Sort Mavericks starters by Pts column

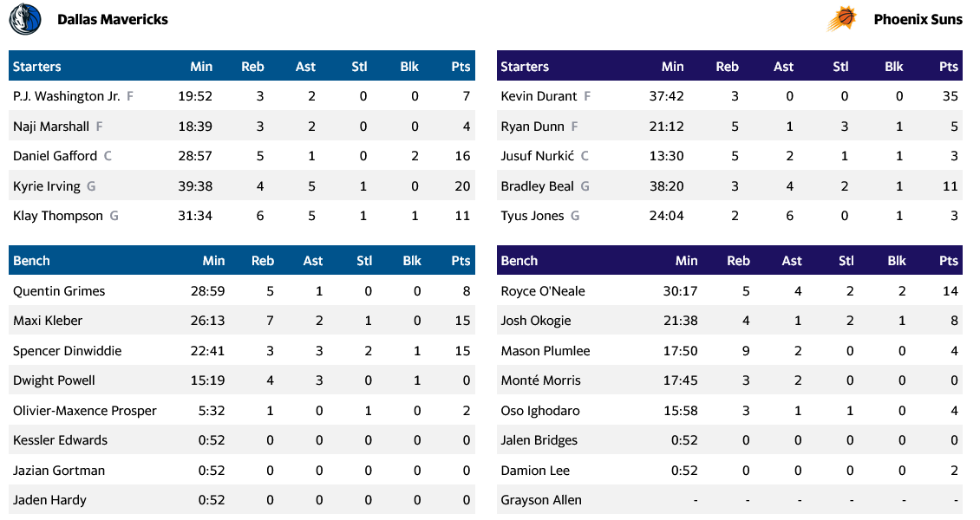[461, 67]
